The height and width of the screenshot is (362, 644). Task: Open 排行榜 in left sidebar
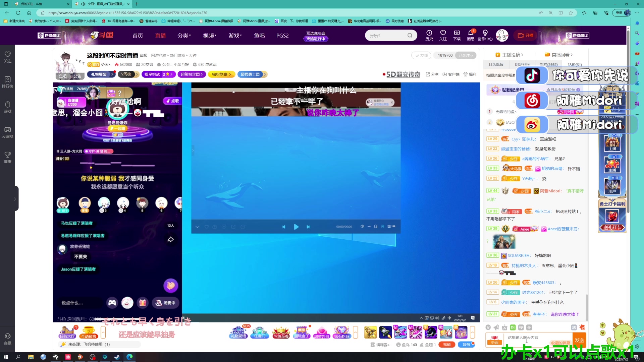[x=7, y=82]
